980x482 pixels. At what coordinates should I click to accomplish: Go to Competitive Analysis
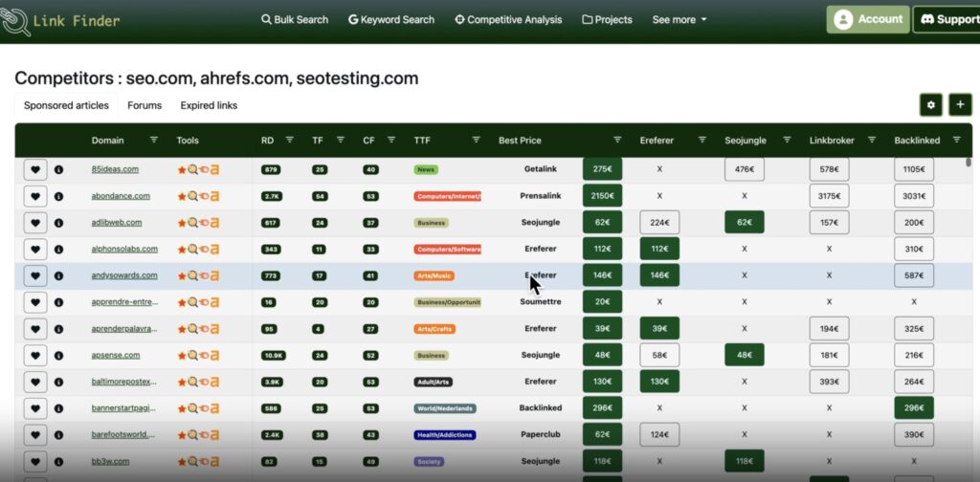click(x=508, y=19)
